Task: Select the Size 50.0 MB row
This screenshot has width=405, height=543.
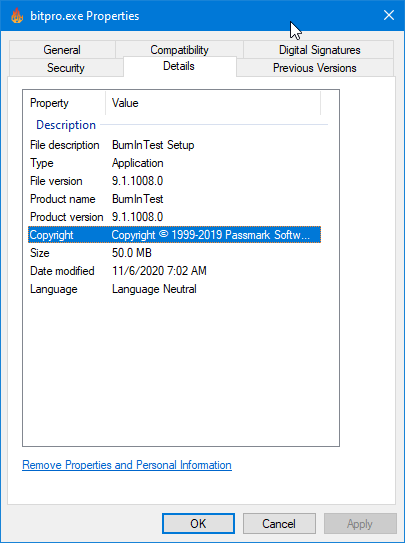Action: pyautogui.click(x=174, y=253)
